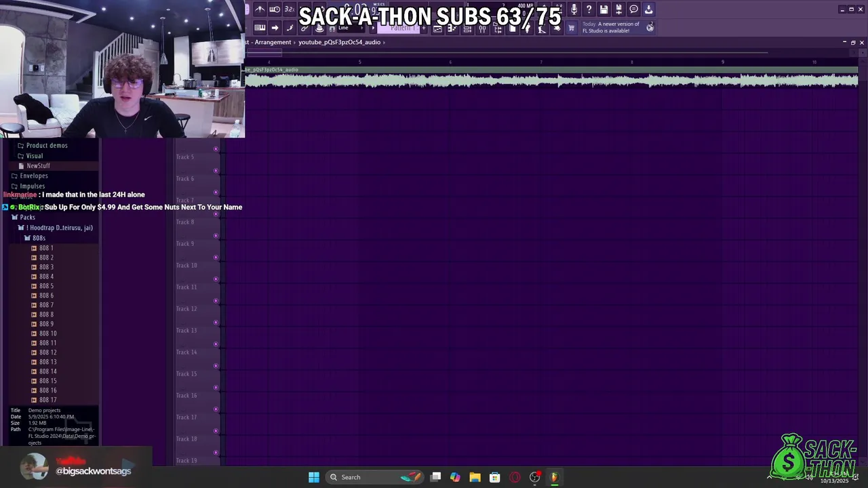This screenshot has height=488, width=868.
Task: Open the piano roll keyboard icon
Action: click(260, 28)
